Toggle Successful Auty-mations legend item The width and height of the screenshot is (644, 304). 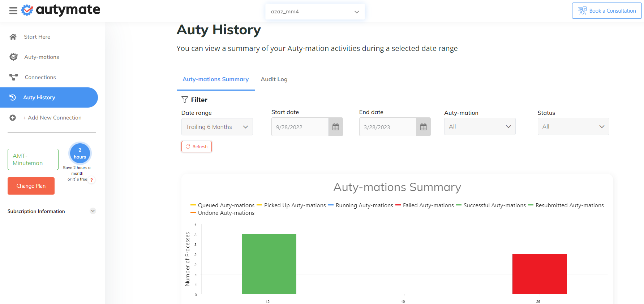pyautogui.click(x=491, y=205)
